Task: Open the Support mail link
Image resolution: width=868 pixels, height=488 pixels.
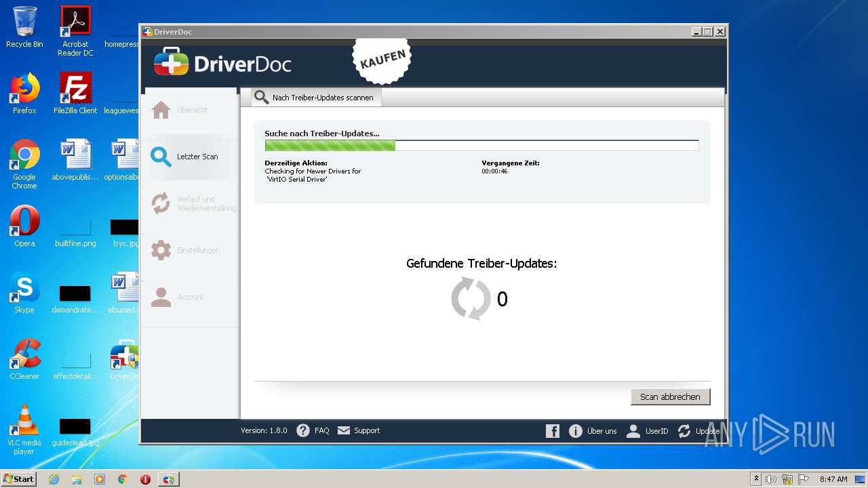Action: point(359,430)
